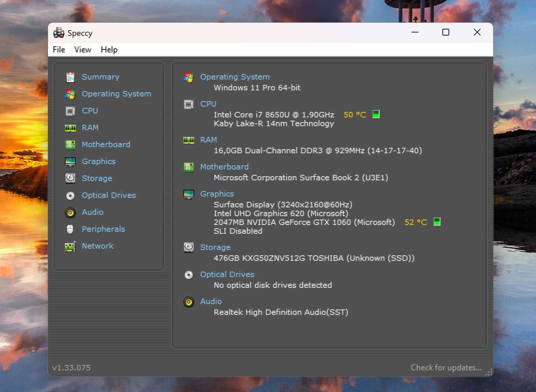536x392 pixels.
Task: Click the text Windows 11 Pro 64-bit
Action: [257, 88]
